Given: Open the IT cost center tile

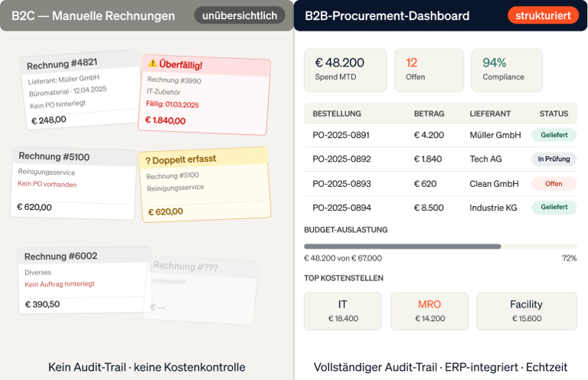Looking at the screenshot, I should pyautogui.click(x=343, y=311).
